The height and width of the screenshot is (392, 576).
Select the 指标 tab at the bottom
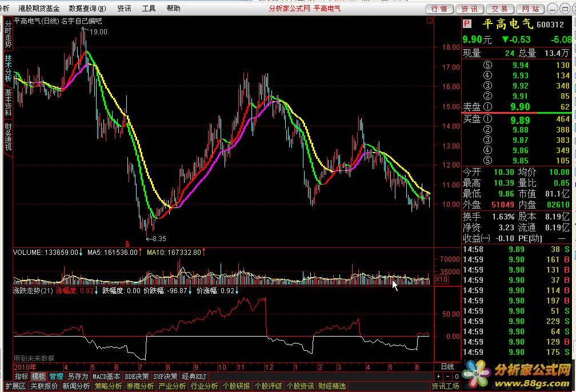[21, 377]
